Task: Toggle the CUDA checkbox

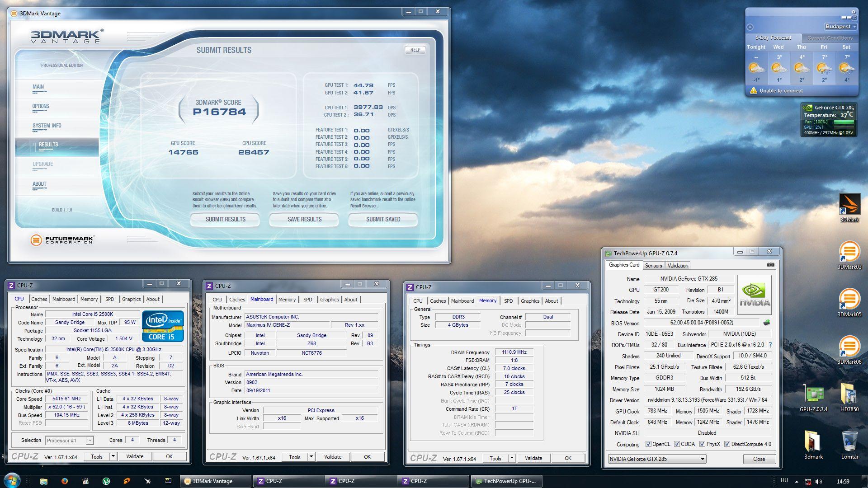Action: (x=677, y=444)
